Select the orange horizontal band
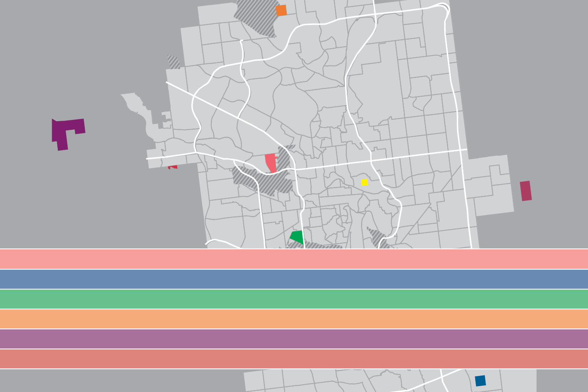The height and width of the screenshot is (392, 588). (294, 319)
